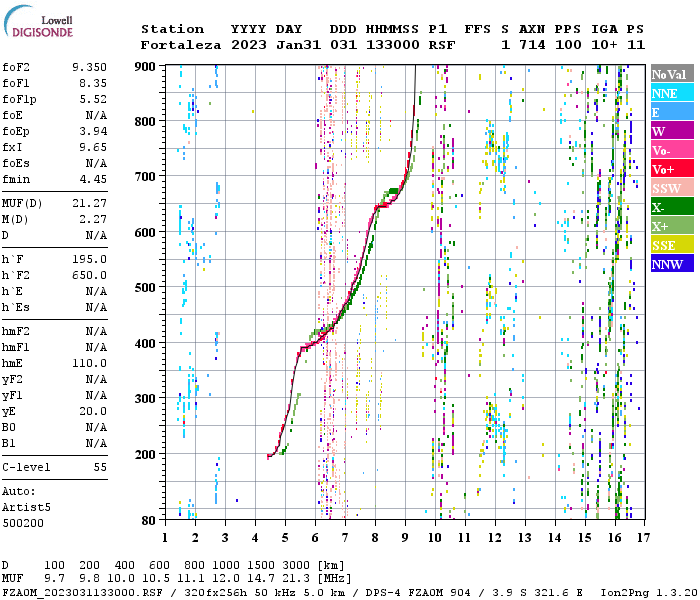Click the station name Fortaleza
The image size is (700, 600).
(x=181, y=45)
